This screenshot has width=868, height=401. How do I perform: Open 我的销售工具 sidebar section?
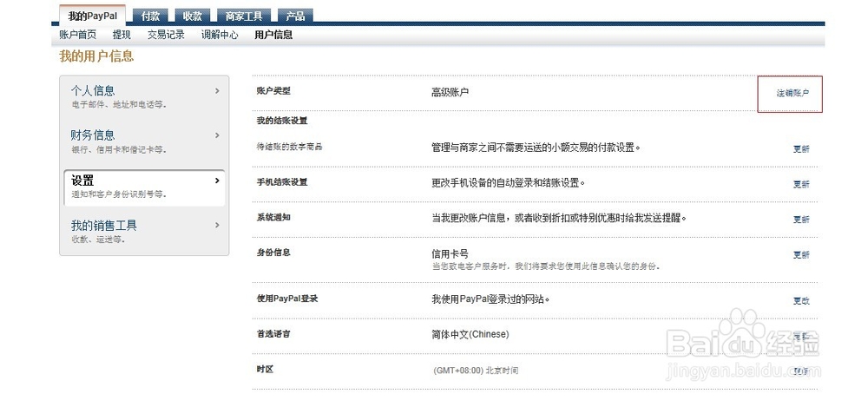tap(144, 232)
